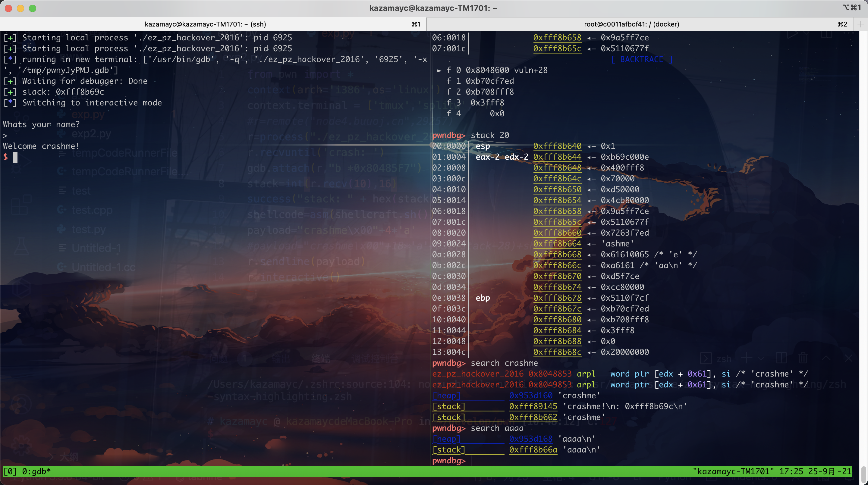Screen dimensions: 868x485
Task: Click stack address 0xfff8b640
Action: pos(557,146)
